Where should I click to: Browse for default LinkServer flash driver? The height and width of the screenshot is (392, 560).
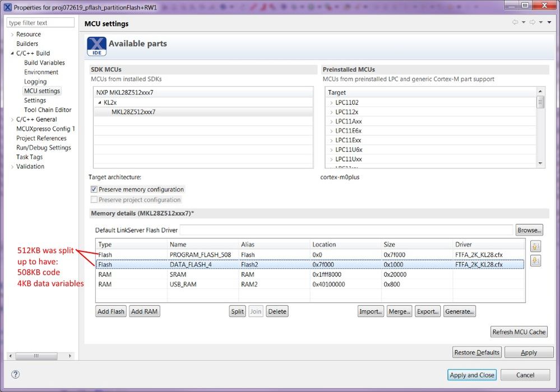(x=529, y=230)
